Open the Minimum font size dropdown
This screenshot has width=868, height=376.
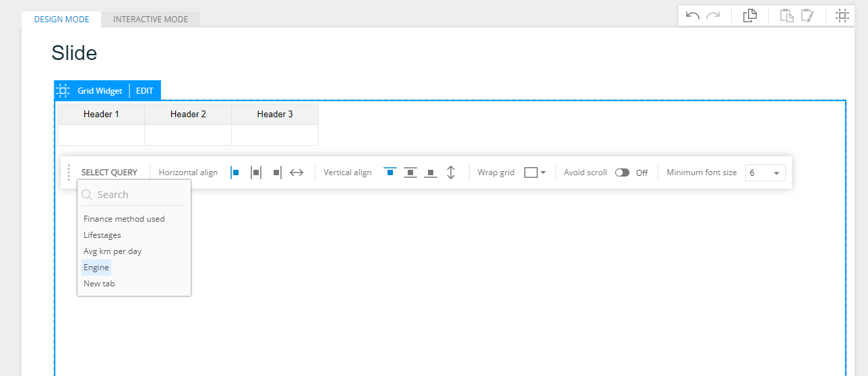click(x=765, y=173)
